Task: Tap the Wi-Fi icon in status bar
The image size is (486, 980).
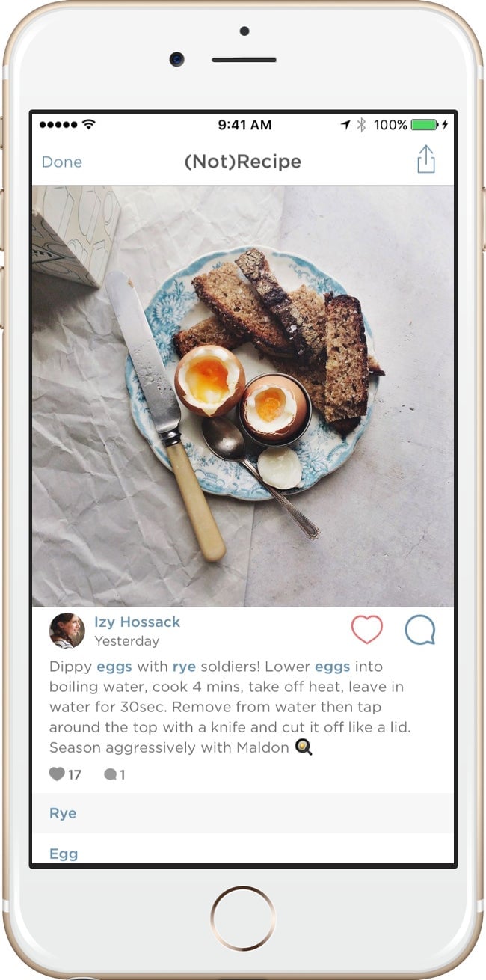Action: pyautogui.click(x=89, y=125)
